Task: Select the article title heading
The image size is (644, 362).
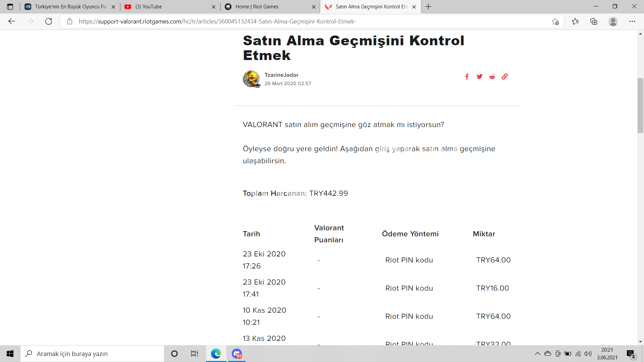Action: 354,48
